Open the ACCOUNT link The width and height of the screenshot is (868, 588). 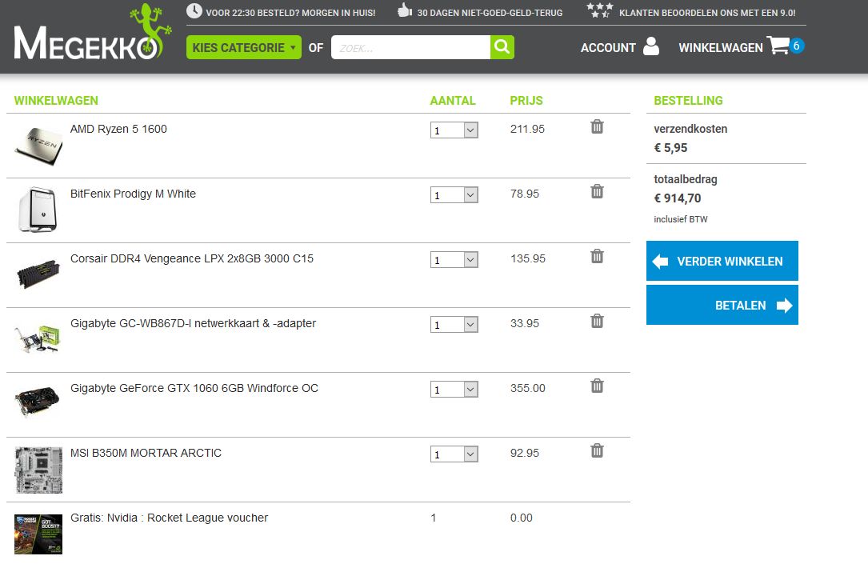pyautogui.click(x=608, y=48)
